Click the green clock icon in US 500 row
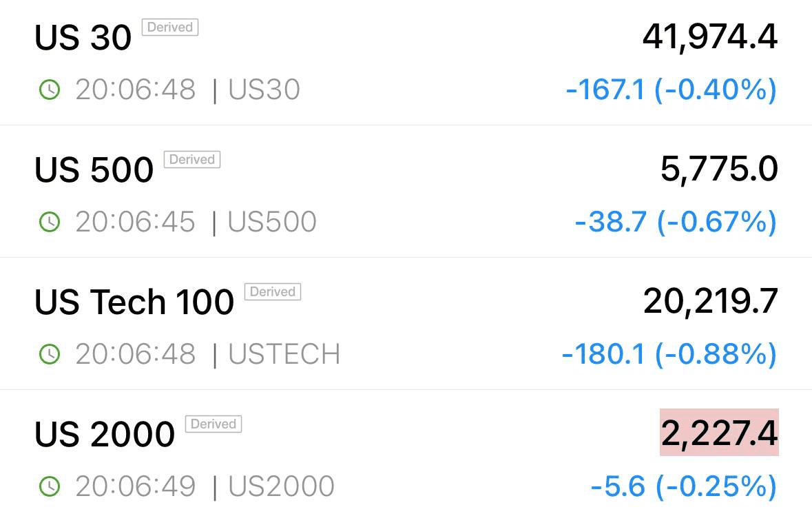Image resolution: width=812 pixels, height=516 pixels. click(50, 222)
